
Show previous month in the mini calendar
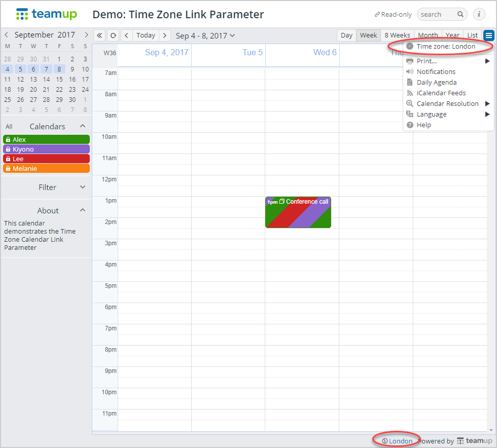tap(6, 34)
